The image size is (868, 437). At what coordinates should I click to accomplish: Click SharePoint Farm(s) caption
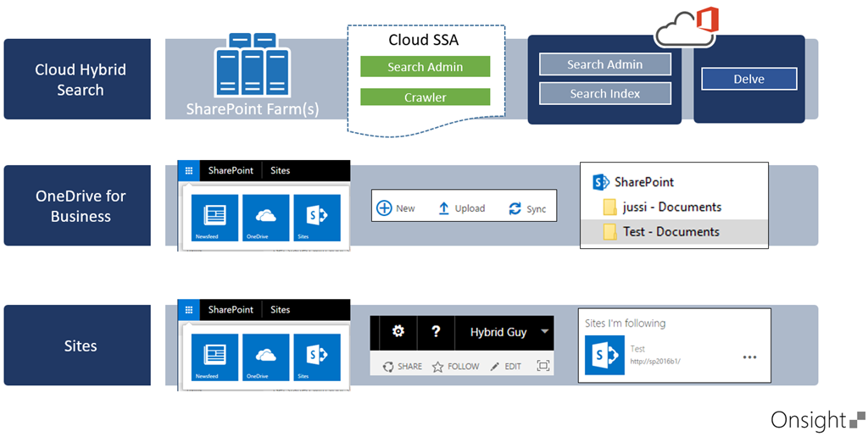click(x=253, y=109)
